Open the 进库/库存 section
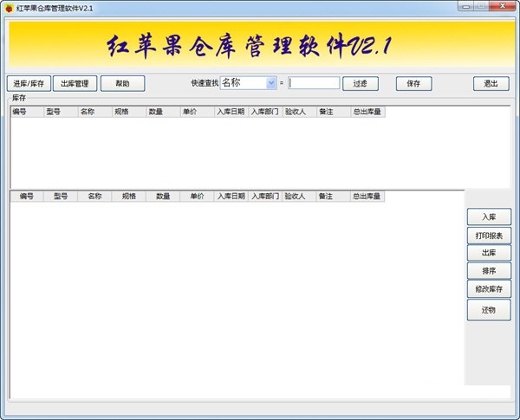This screenshot has height=420, width=520. [29, 84]
